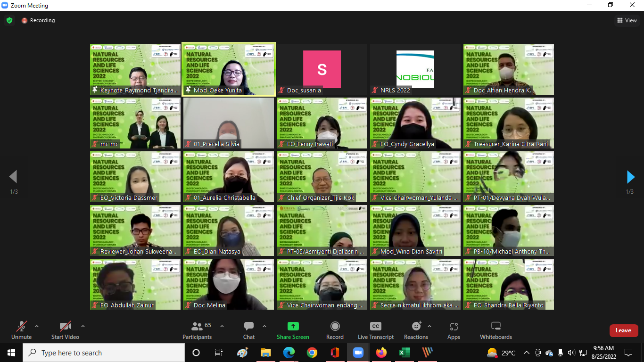Unmute the microphone
The height and width of the screenshot is (362, 644).
coord(21,330)
